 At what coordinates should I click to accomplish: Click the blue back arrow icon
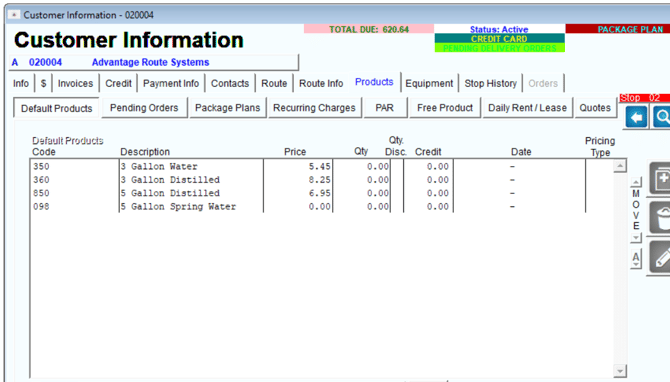637,117
